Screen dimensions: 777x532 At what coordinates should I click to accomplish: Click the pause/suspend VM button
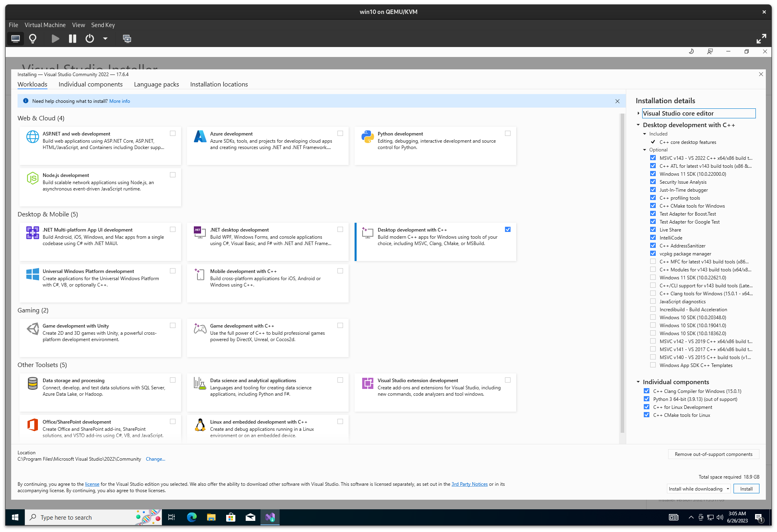coord(72,38)
